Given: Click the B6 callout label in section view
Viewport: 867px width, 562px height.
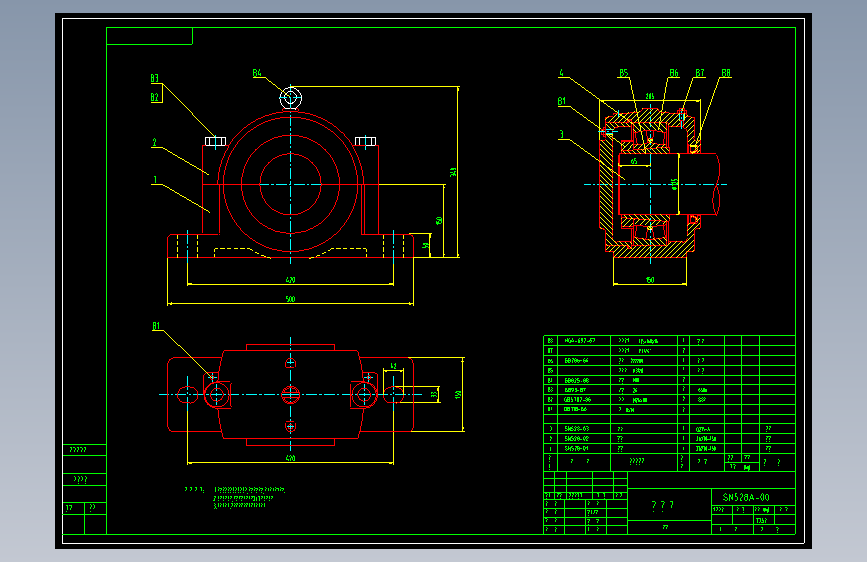Looking at the screenshot, I should tap(673, 73).
